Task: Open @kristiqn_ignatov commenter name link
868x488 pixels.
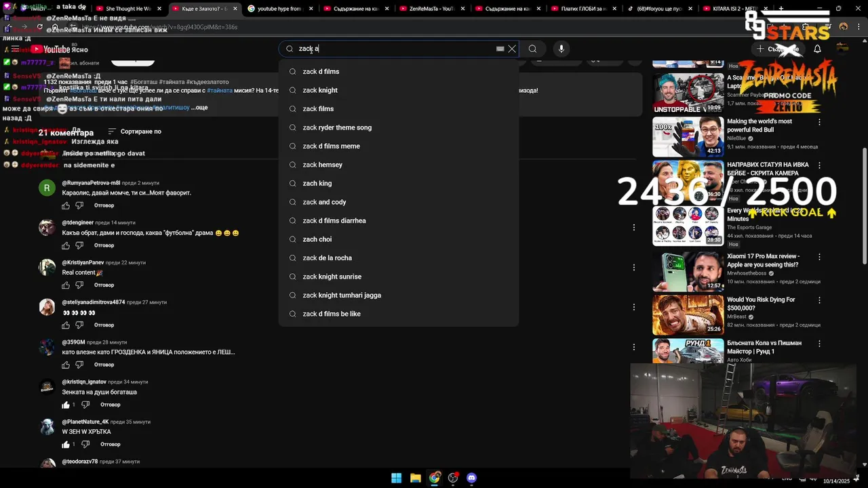Action: click(84, 382)
